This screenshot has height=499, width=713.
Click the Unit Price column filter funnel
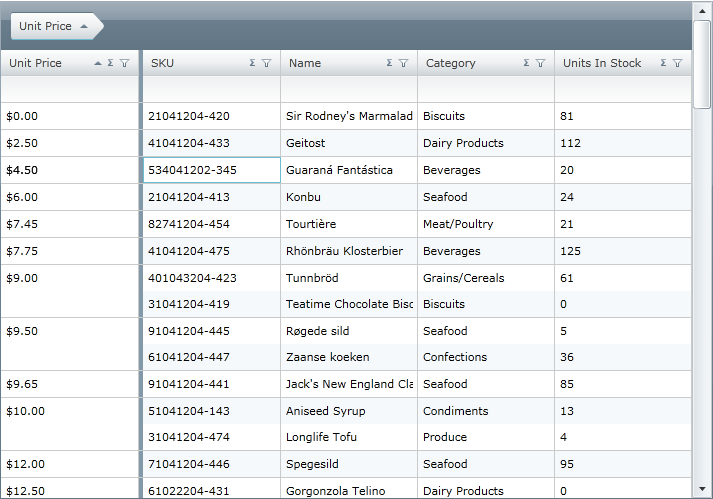[124, 63]
